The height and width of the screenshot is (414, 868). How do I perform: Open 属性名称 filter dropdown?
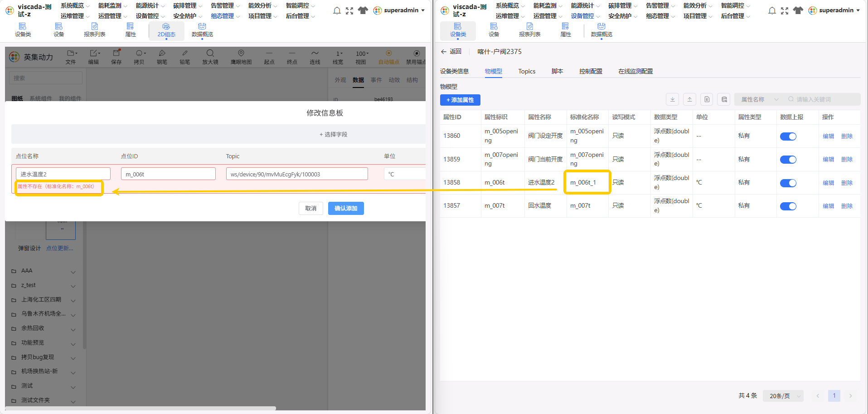click(759, 99)
